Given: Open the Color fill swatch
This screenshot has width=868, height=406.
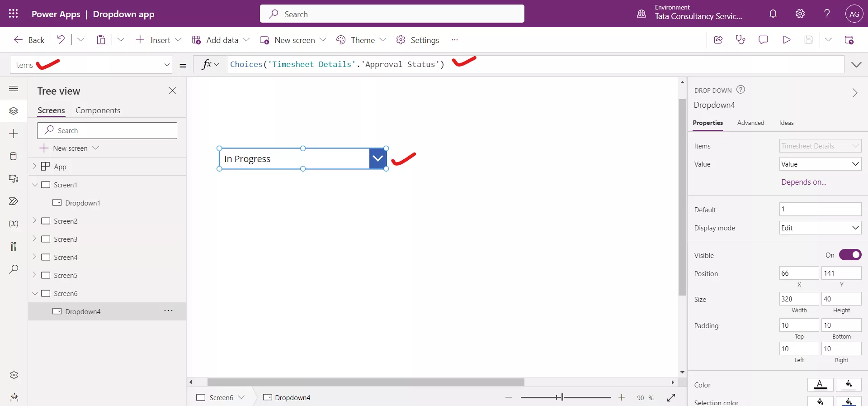Looking at the screenshot, I should [849, 385].
